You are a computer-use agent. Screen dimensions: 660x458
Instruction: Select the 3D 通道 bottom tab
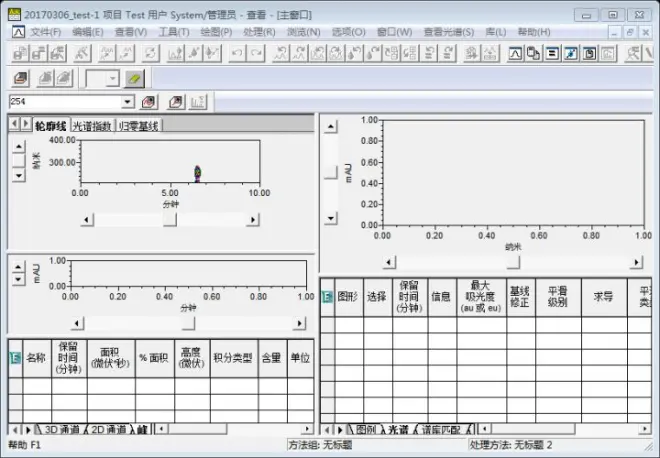pos(62,429)
